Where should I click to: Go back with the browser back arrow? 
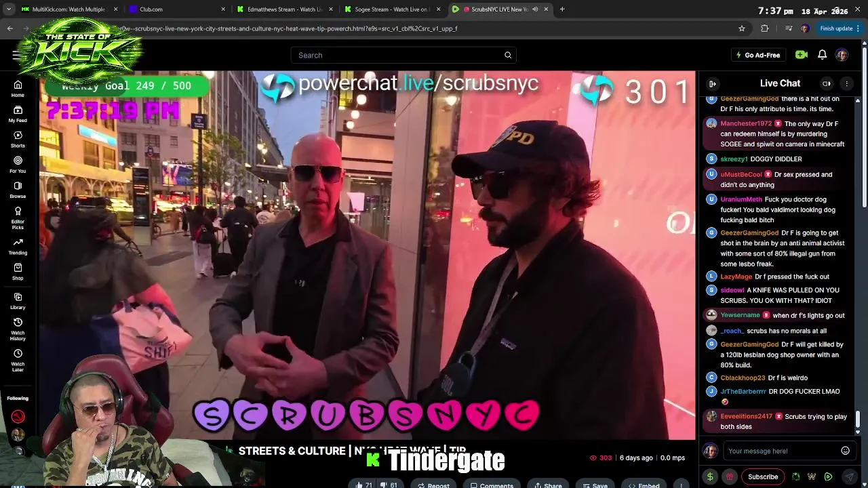[9, 28]
